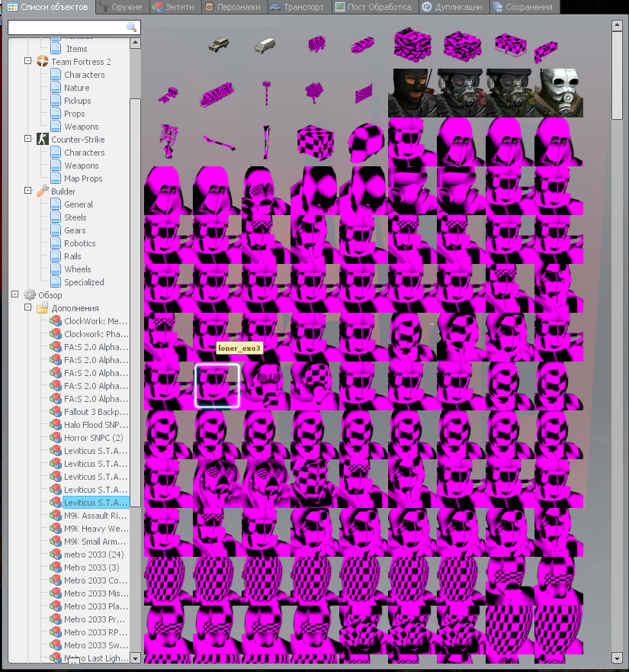Click the addon icon beside Metro 2033 (3)
The width and height of the screenshot is (629, 672).
(x=55, y=567)
